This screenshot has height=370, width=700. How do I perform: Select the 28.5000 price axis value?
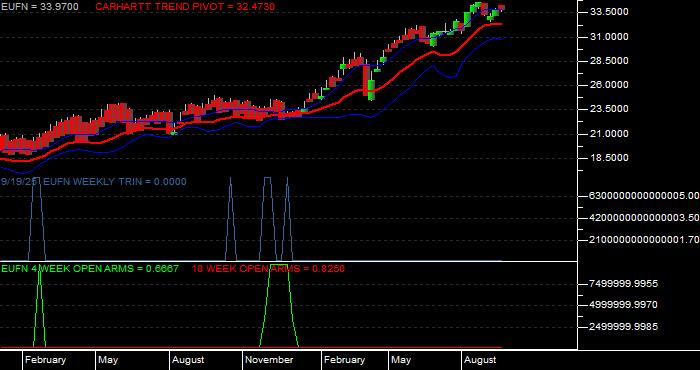608,61
